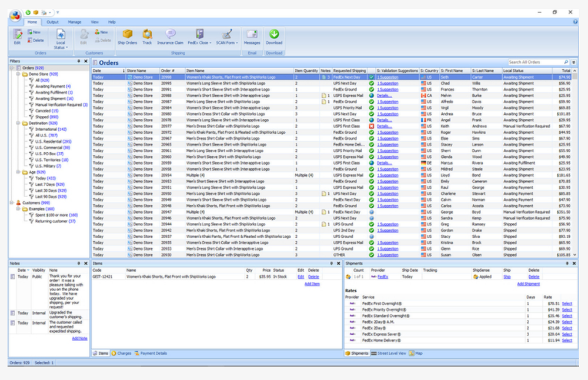Click the Public note icon in Notes panel

coord(12,276)
